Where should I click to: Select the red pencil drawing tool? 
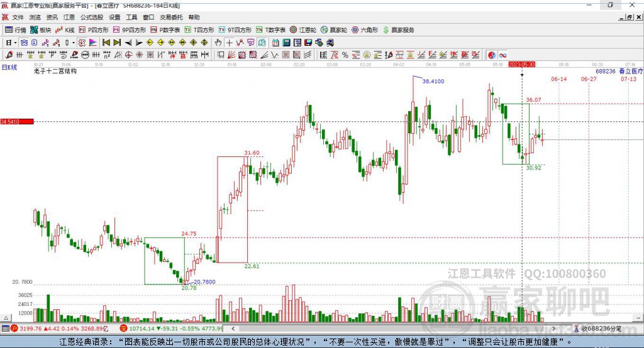click(x=9, y=55)
